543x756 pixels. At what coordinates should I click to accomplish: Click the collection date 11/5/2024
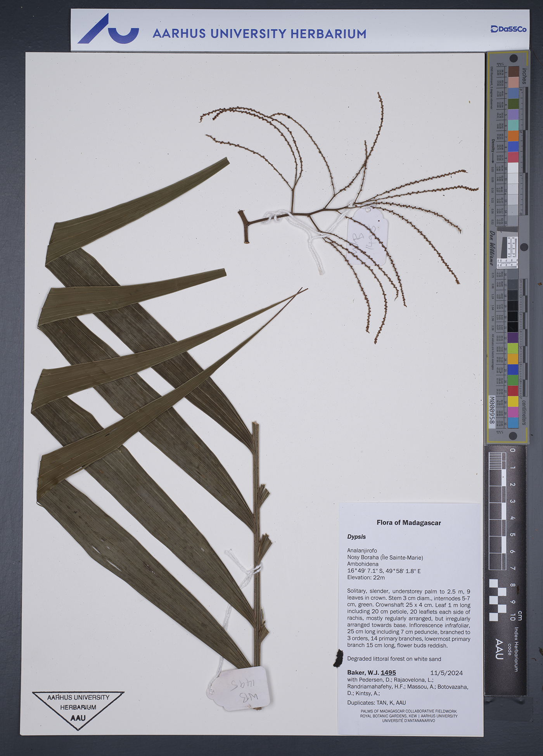446,673
